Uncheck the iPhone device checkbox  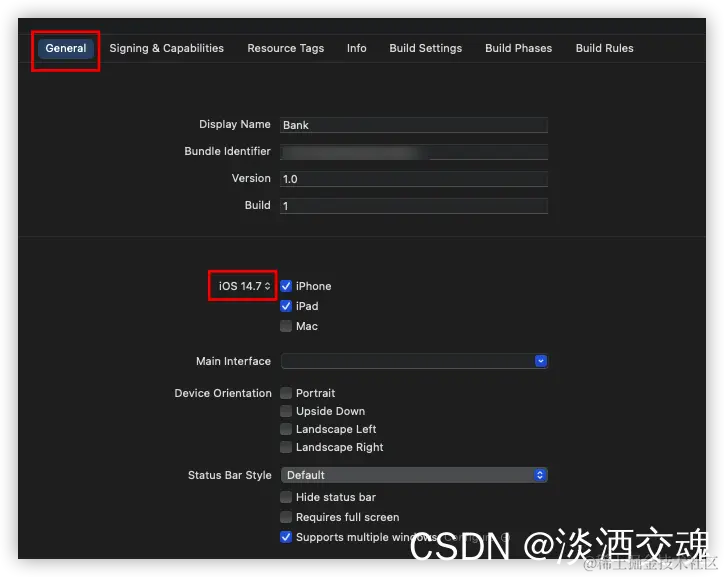[286, 286]
